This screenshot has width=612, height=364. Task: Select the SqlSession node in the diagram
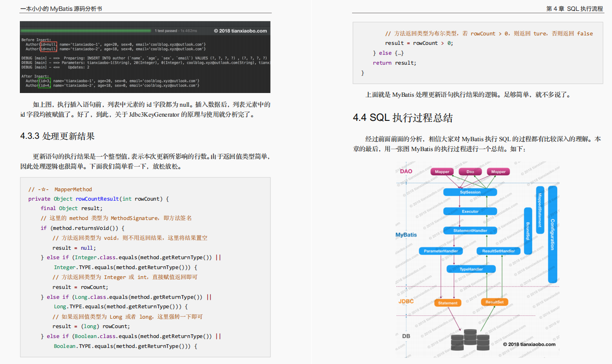(470, 192)
